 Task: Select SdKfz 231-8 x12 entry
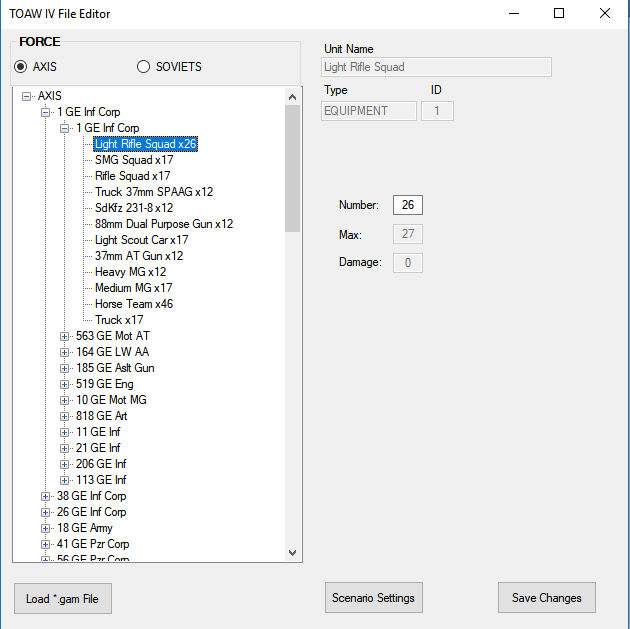tap(134, 208)
